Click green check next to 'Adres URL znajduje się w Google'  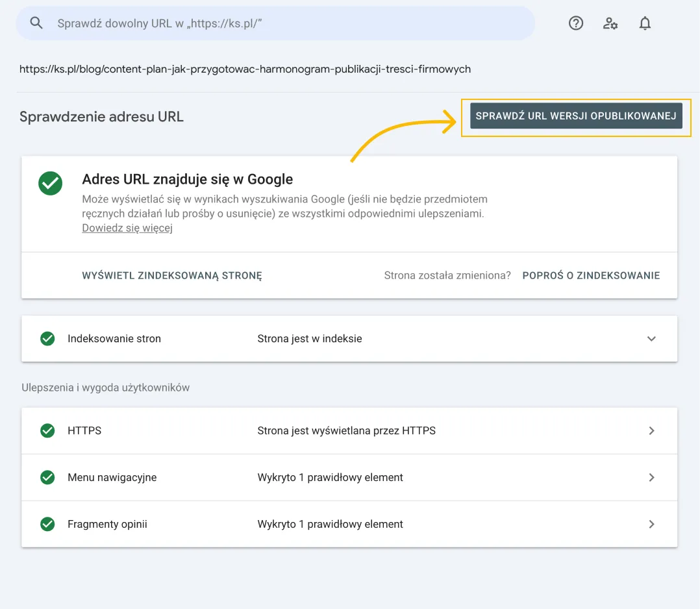click(x=51, y=183)
